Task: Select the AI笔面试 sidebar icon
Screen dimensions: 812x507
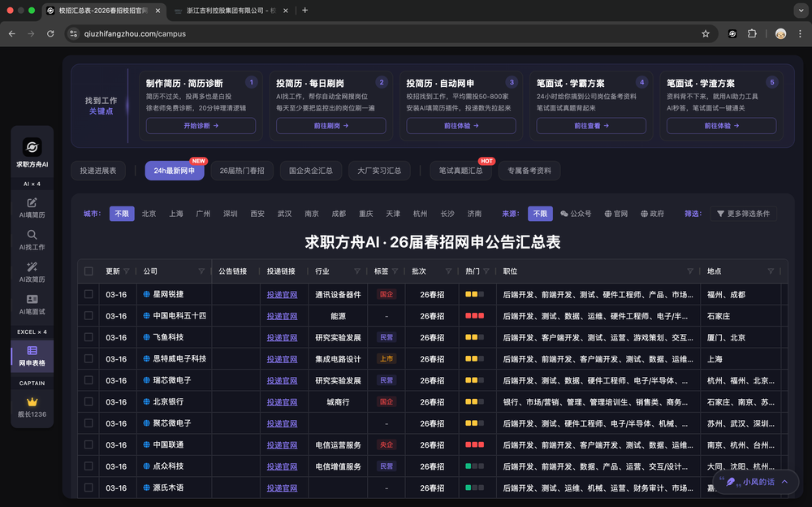Action: point(32,300)
